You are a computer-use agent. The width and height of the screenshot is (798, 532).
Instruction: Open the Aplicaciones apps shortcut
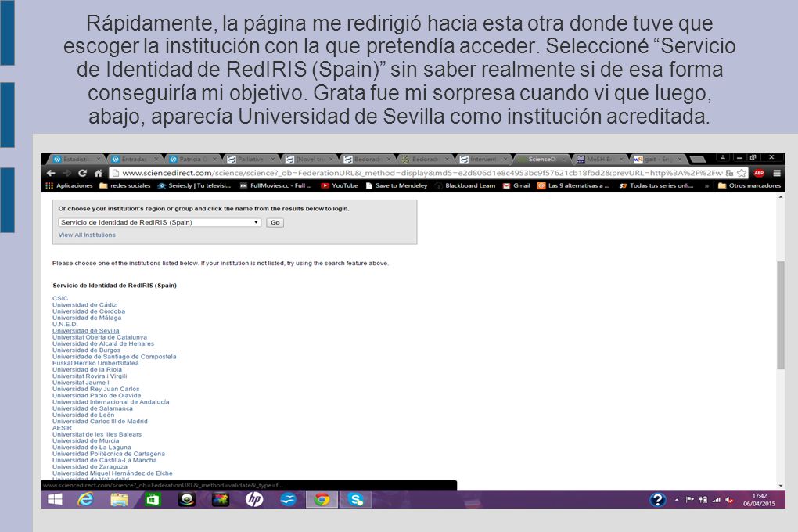[x=69, y=186]
